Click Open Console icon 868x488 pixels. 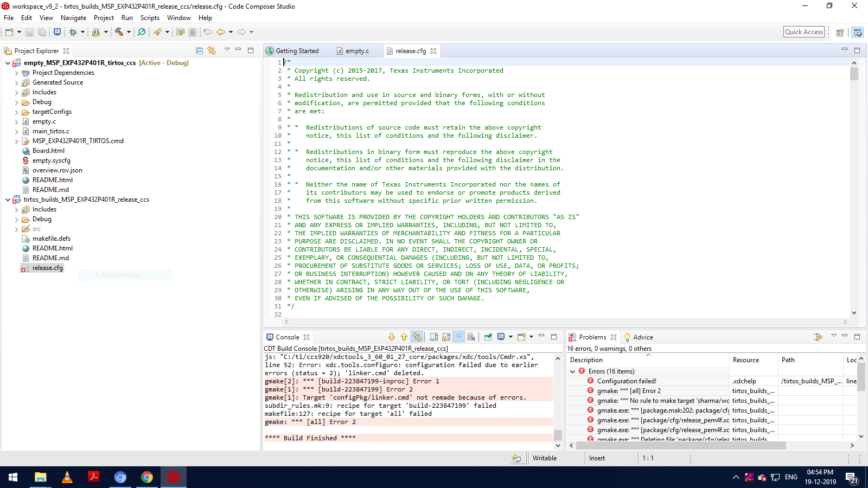[521, 337]
